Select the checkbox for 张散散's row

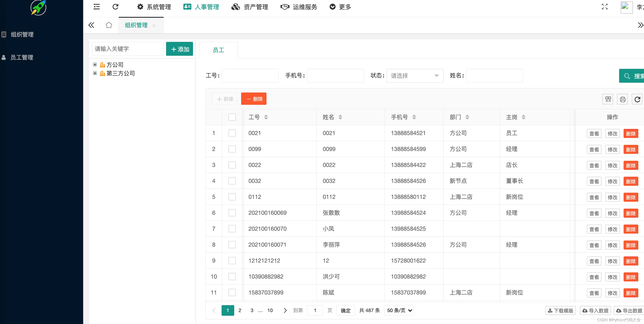(x=232, y=213)
